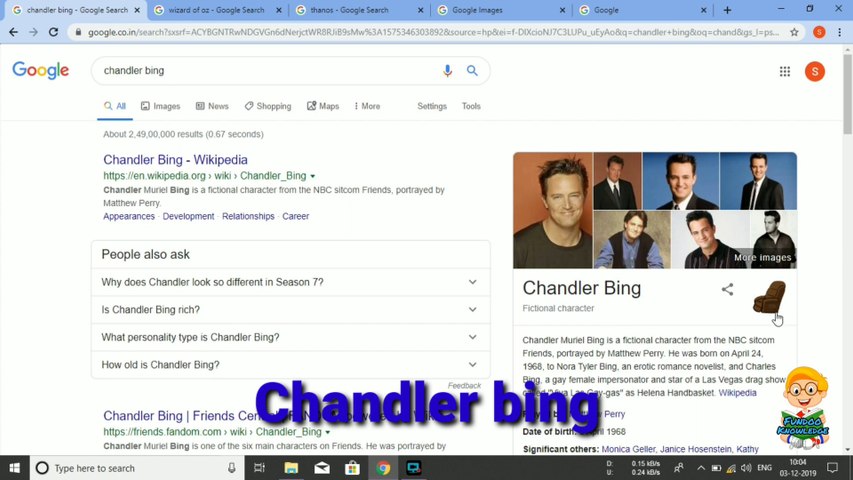Expand 'Why does Chandler look so different' question
Screen dimensions: 853x480
click(291, 282)
